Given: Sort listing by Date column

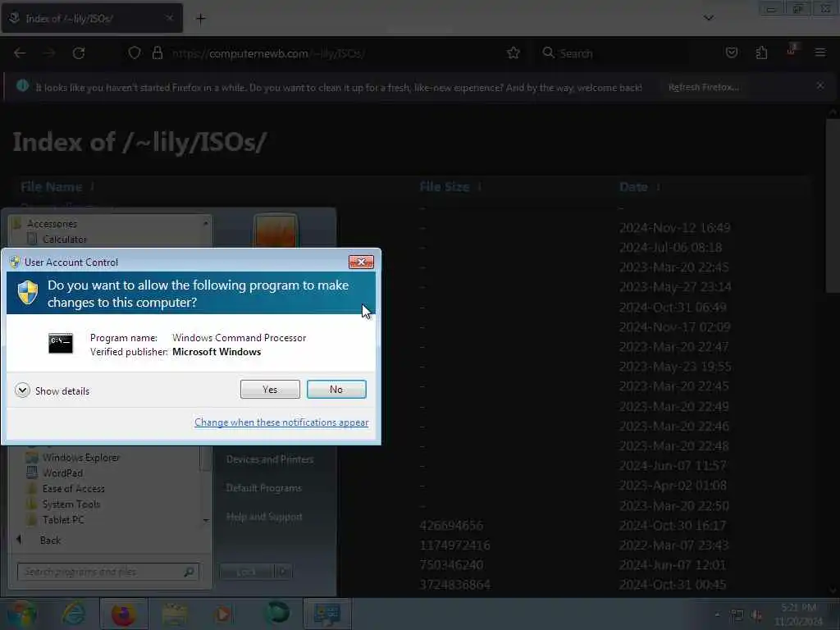Looking at the screenshot, I should point(633,186).
